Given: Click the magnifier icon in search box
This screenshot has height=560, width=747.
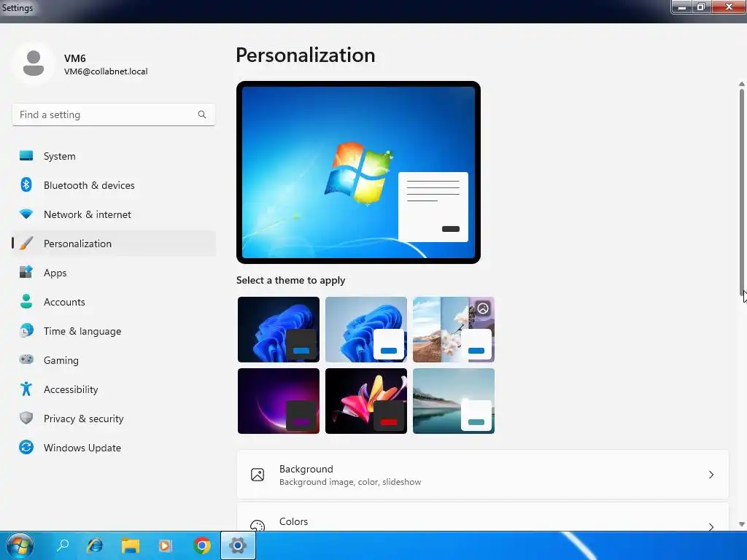Looking at the screenshot, I should 202,114.
